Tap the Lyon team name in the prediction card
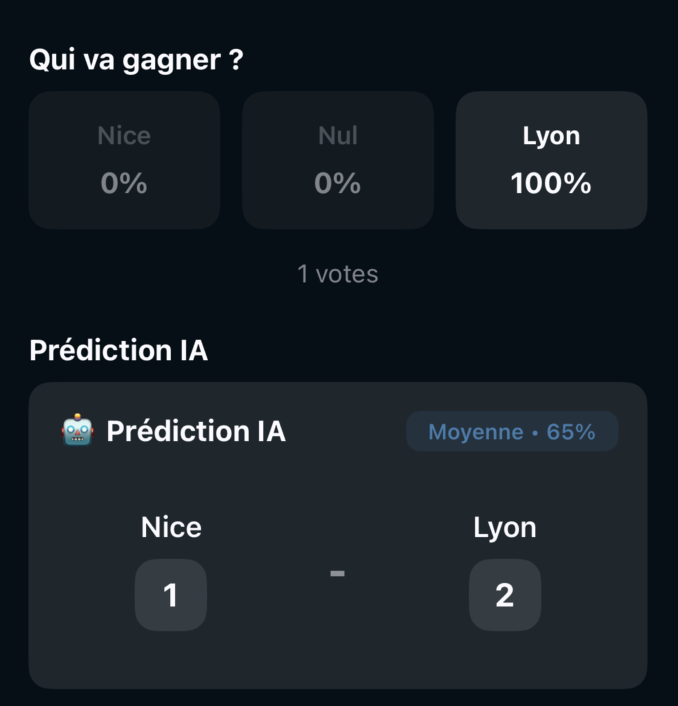678x706 pixels. pyautogui.click(x=505, y=528)
